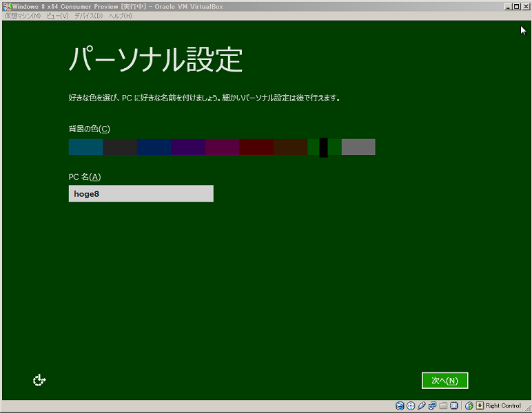Click the VirtualBox window title bar icon
Viewport: 532px width, 413px height.
coord(6,6)
